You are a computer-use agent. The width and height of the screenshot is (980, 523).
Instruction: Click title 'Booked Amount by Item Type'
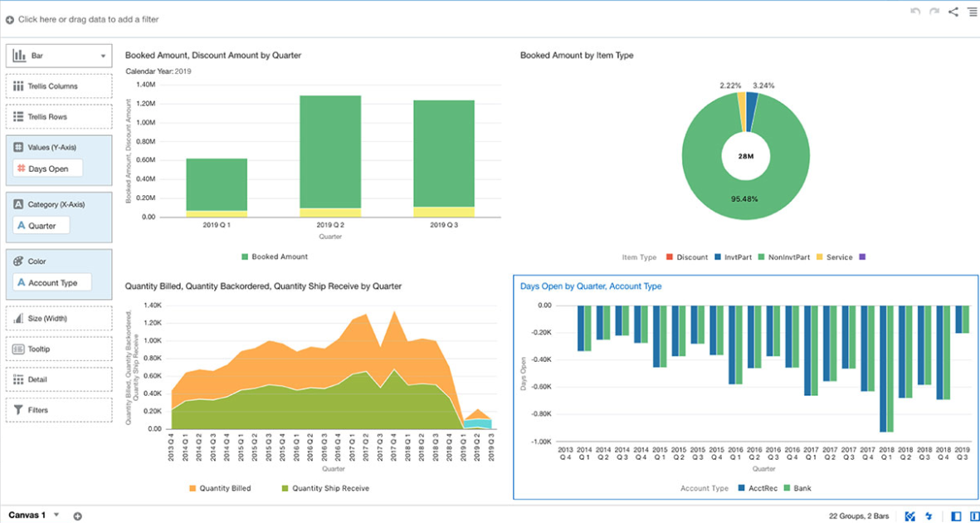pos(577,55)
